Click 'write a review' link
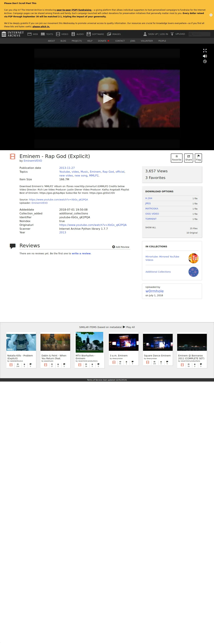Viewport: 214px width, 644px height. pos(81,253)
